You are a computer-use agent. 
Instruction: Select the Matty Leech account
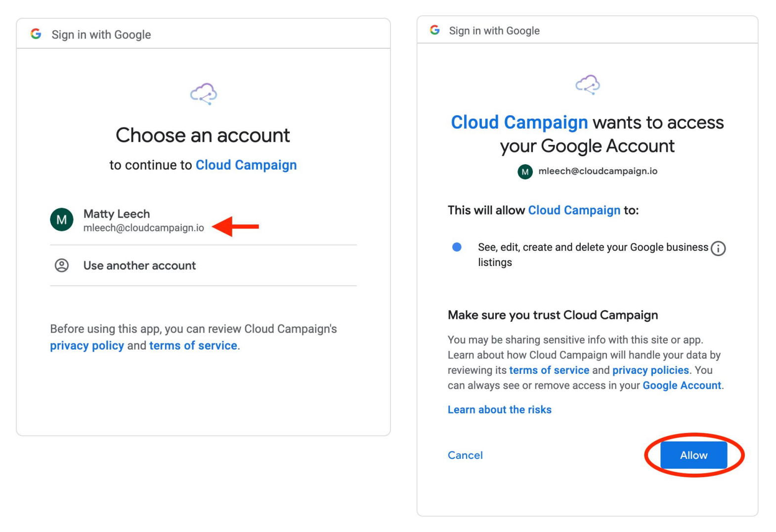pos(203,221)
